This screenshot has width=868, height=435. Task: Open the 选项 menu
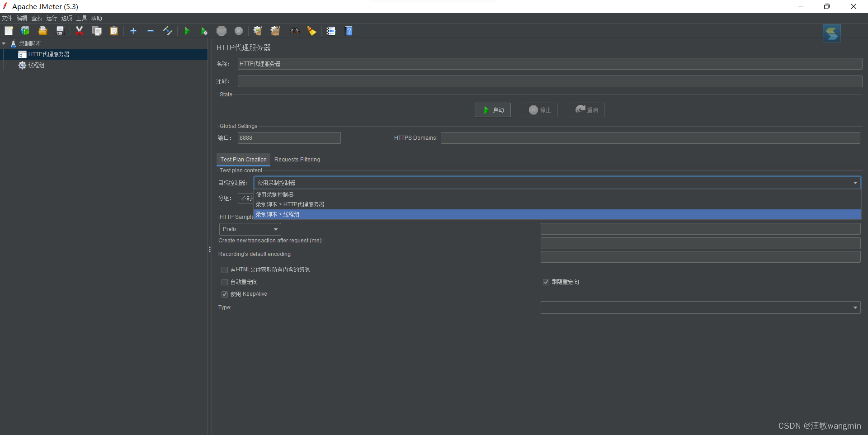coord(67,18)
